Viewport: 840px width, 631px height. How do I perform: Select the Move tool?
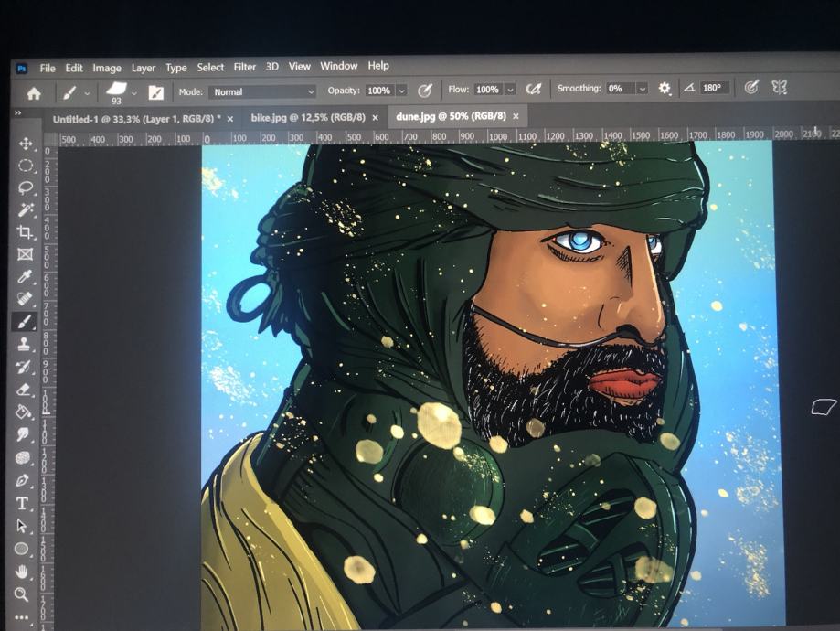(x=26, y=144)
